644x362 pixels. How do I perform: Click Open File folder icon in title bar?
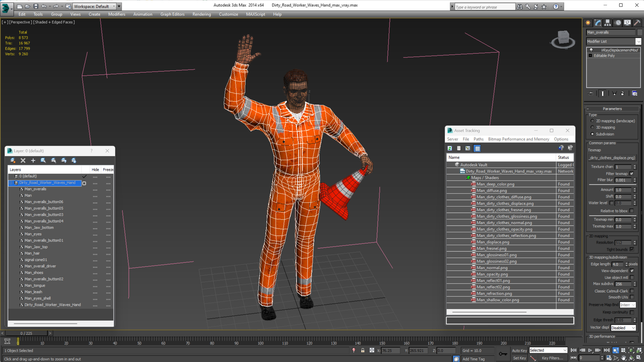tap(28, 6)
